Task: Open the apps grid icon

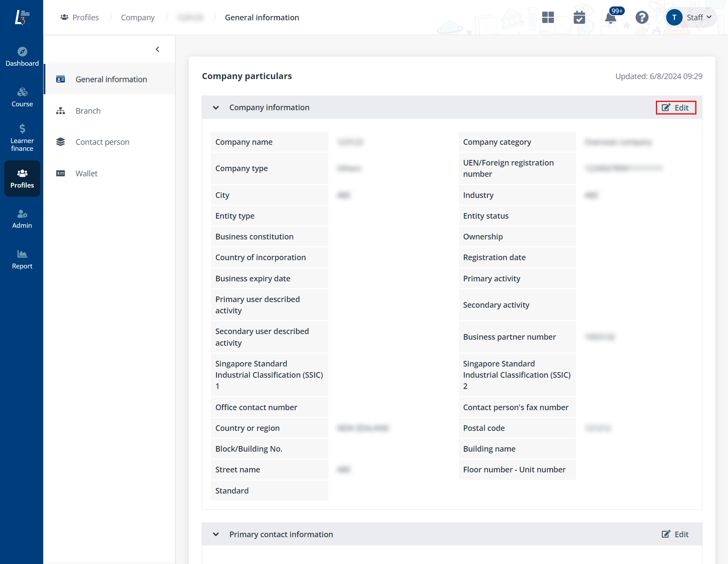Action: (548, 17)
